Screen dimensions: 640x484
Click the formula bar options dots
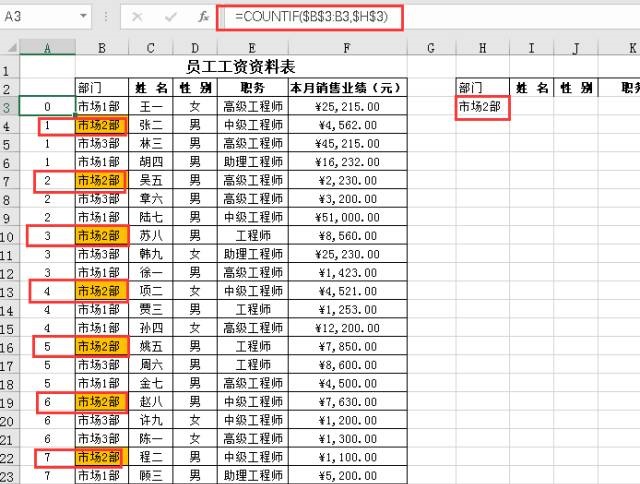[106, 17]
